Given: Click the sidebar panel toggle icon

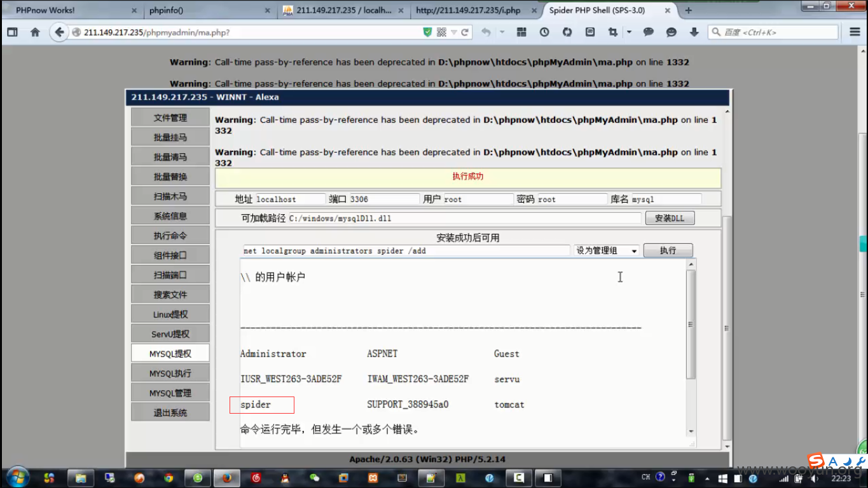Looking at the screenshot, I should 12,32.
